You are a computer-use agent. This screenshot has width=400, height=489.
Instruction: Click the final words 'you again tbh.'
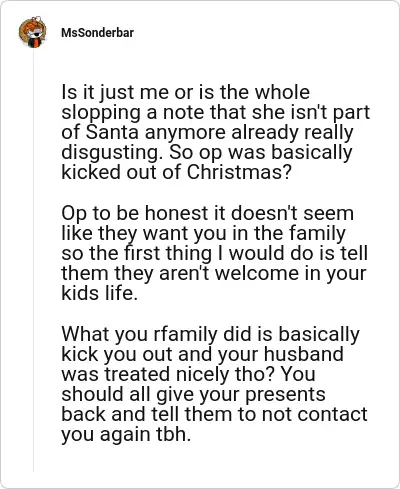point(126,434)
